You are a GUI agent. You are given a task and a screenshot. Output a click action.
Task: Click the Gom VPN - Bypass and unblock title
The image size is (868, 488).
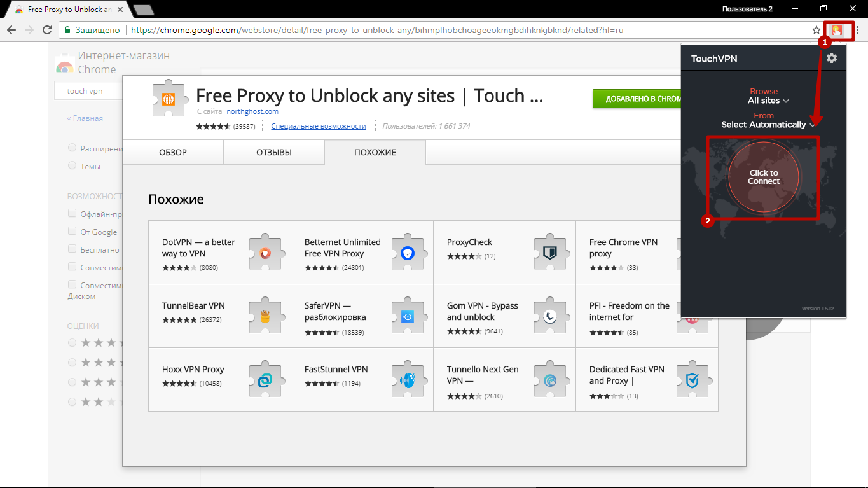(483, 311)
